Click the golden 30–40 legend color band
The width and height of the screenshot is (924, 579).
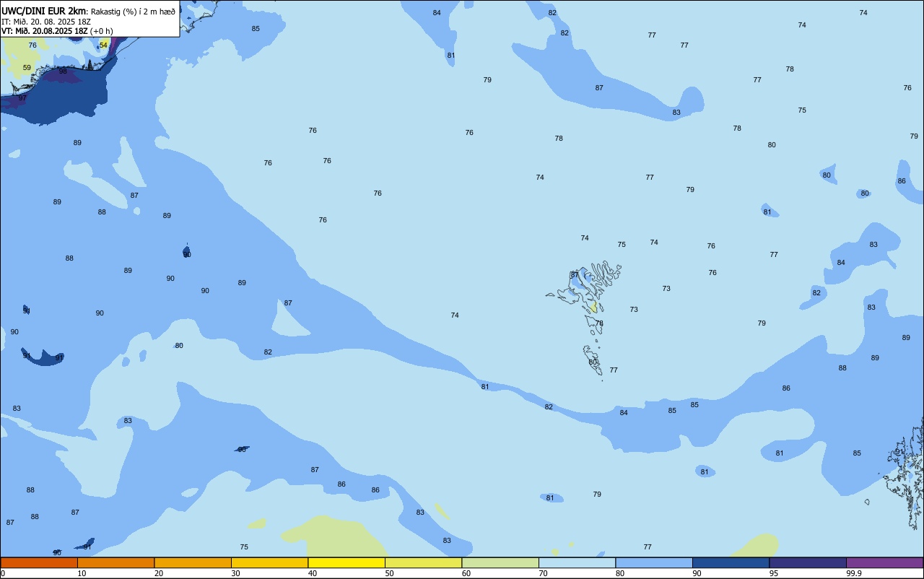(x=269, y=562)
